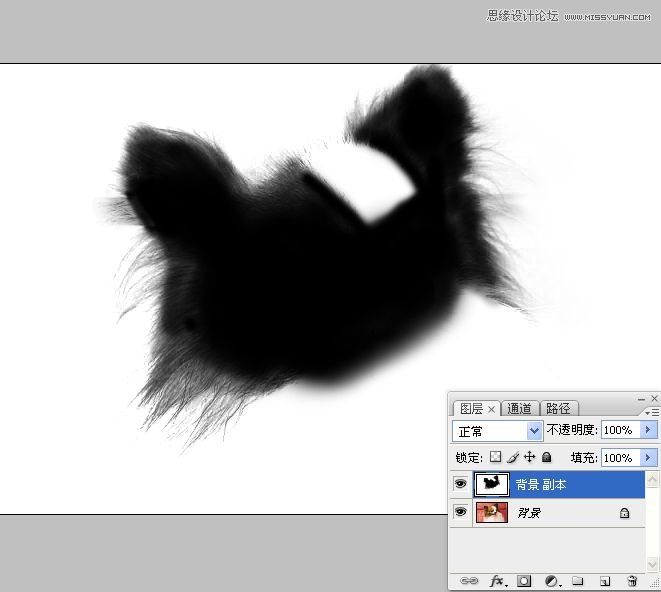
Task: Open the layers panel options menu
Action: (652, 412)
